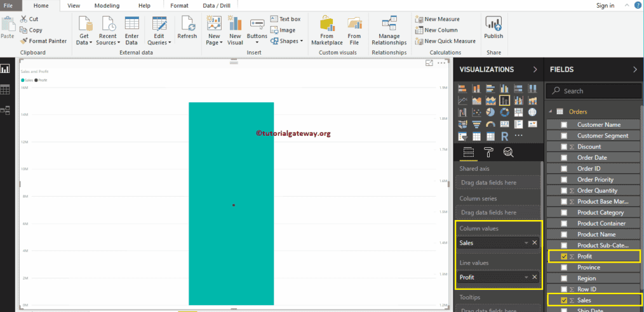Uncheck the Profit field
644x312 pixels.
pyautogui.click(x=564, y=256)
